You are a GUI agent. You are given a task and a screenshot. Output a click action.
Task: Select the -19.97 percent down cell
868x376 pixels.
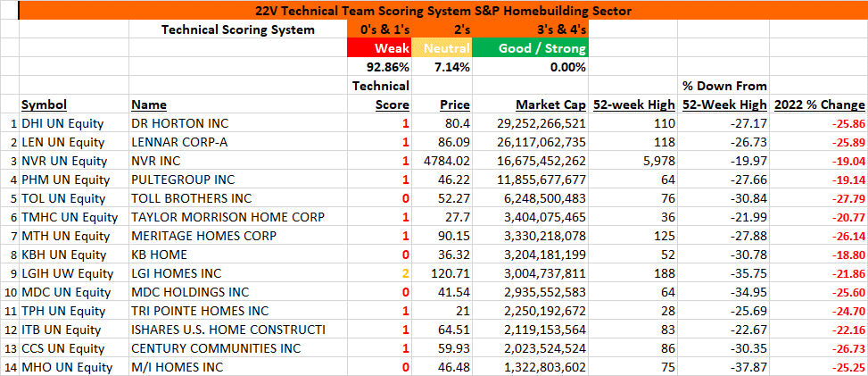[x=723, y=162]
